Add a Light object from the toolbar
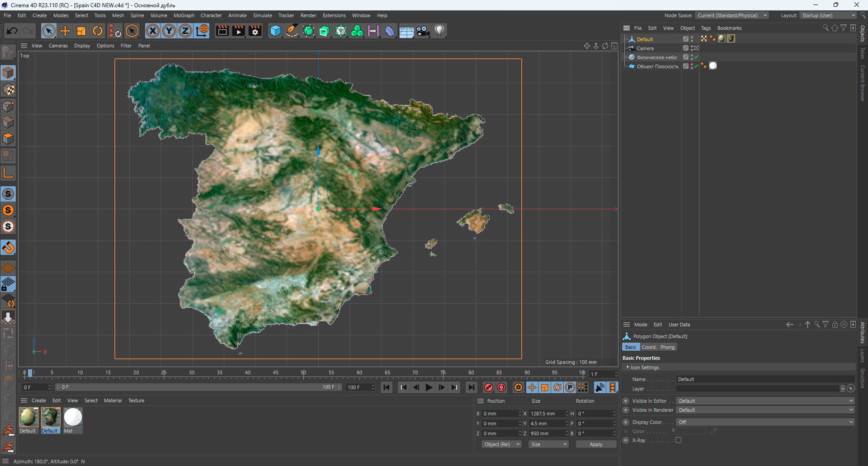 tap(439, 31)
